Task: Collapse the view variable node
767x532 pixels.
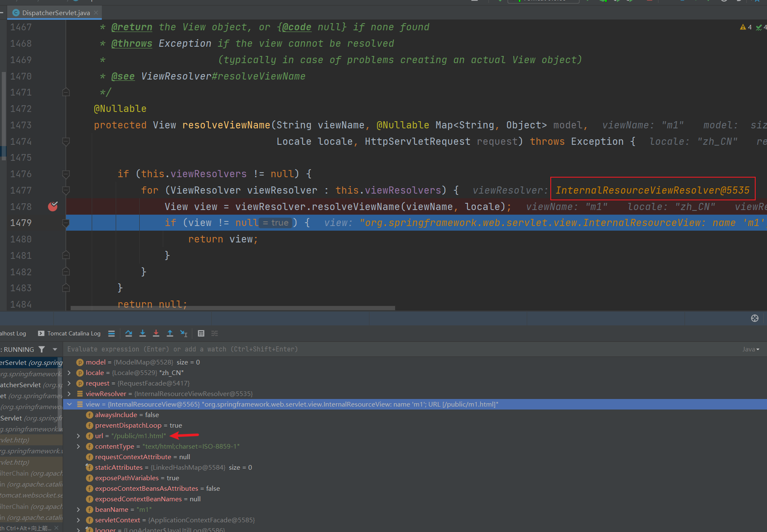Action: 69,404
